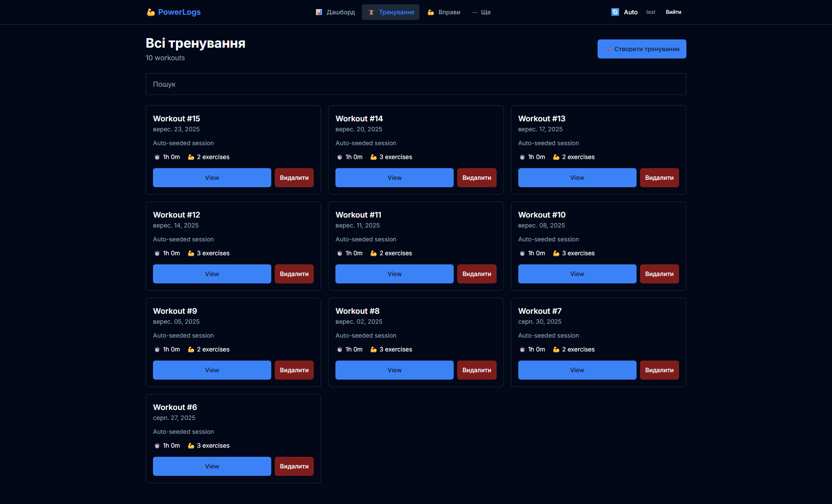Delete Workout #12 with Видалити
832x504 pixels.
coord(294,274)
